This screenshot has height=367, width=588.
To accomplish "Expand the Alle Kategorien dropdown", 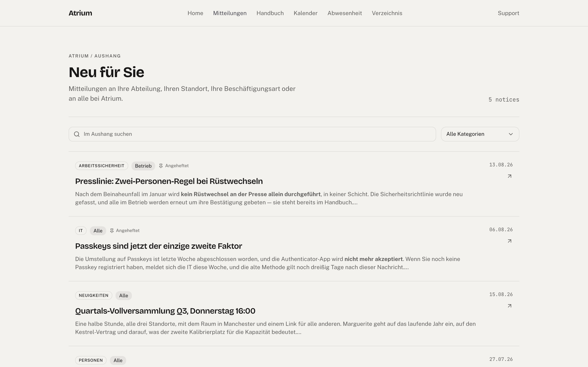I will 480,134.
